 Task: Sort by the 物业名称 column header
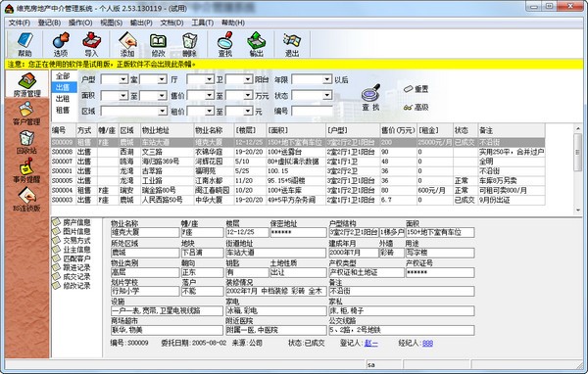click(214, 130)
